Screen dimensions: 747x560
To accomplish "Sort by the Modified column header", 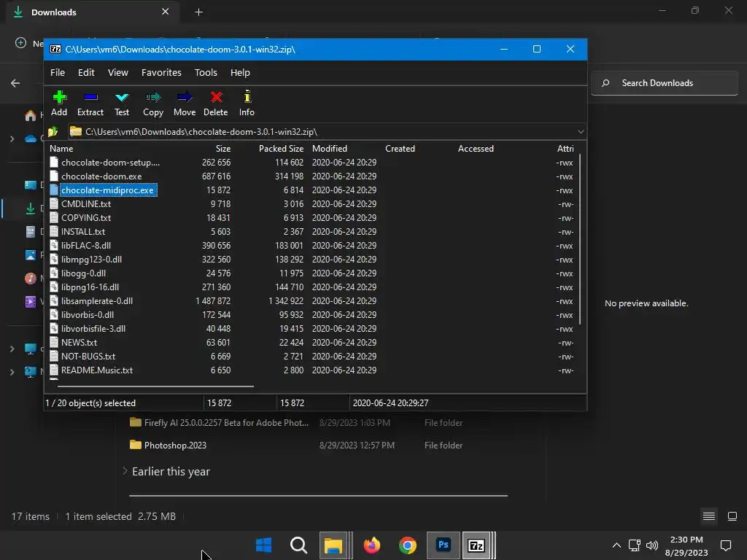I will tap(330, 149).
